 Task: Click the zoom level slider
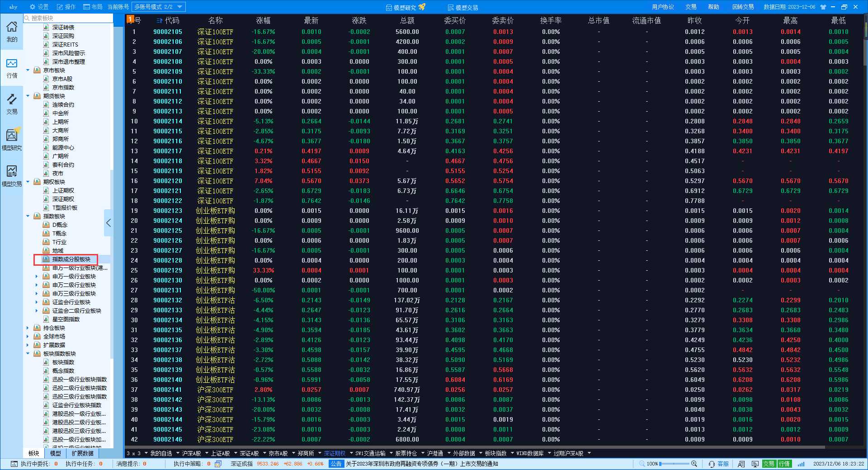click(x=675, y=464)
